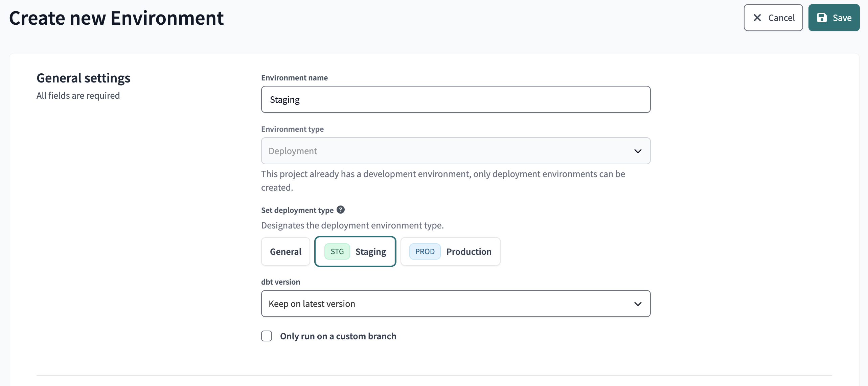
Task: Click the Save disk icon
Action: pyautogui.click(x=822, y=18)
